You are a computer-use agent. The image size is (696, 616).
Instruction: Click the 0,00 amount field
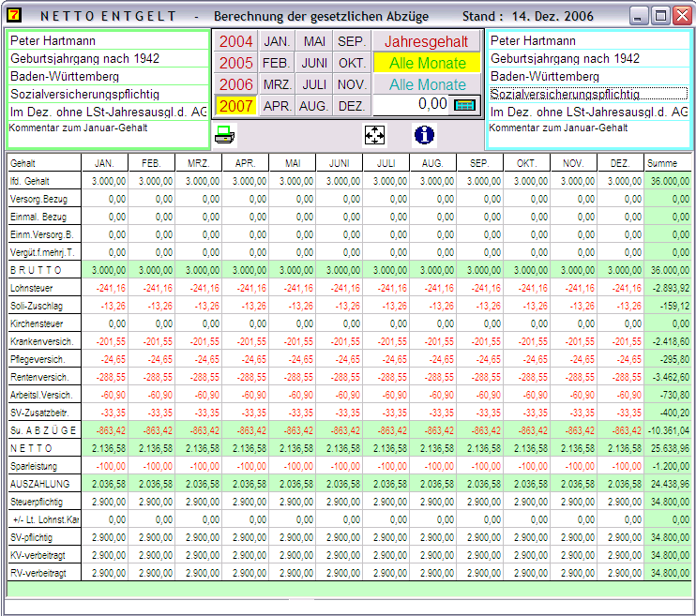pos(413,105)
